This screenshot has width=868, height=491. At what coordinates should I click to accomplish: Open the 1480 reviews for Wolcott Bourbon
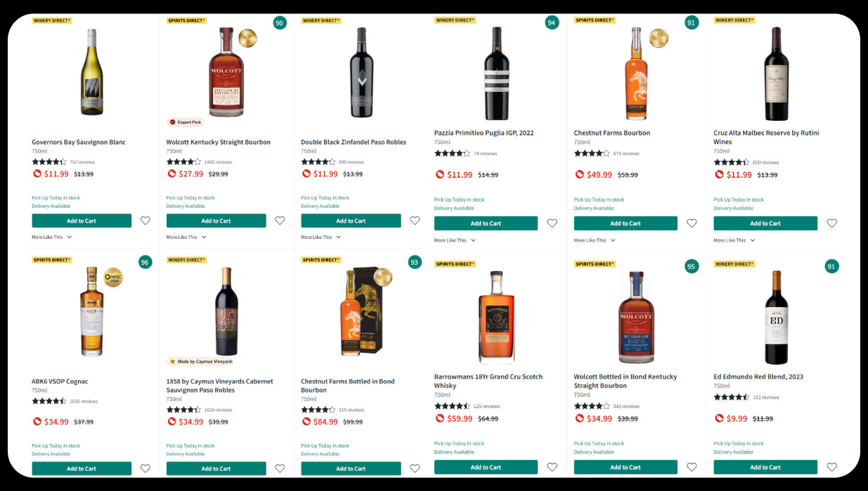[218, 162]
